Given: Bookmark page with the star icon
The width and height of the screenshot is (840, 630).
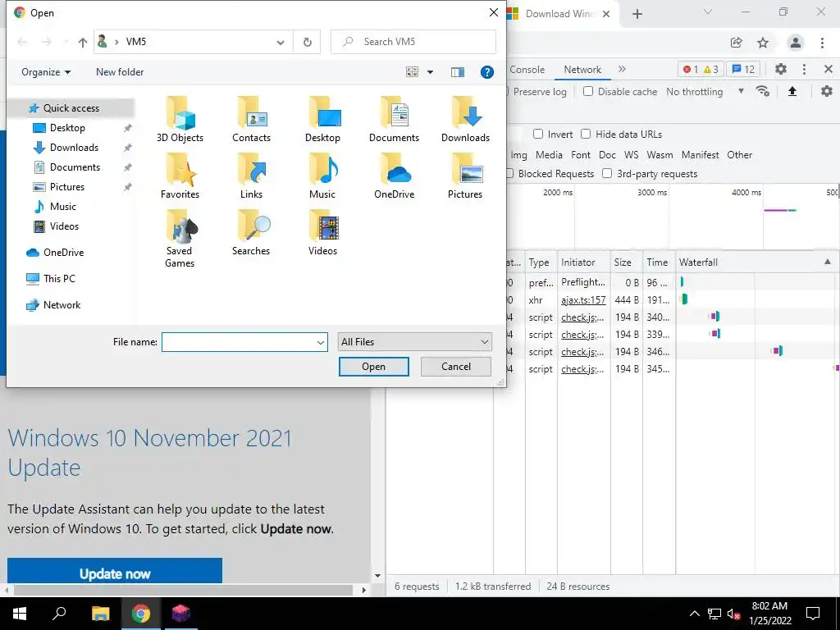Looking at the screenshot, I should pyautogui.click(x=763, y=43).
